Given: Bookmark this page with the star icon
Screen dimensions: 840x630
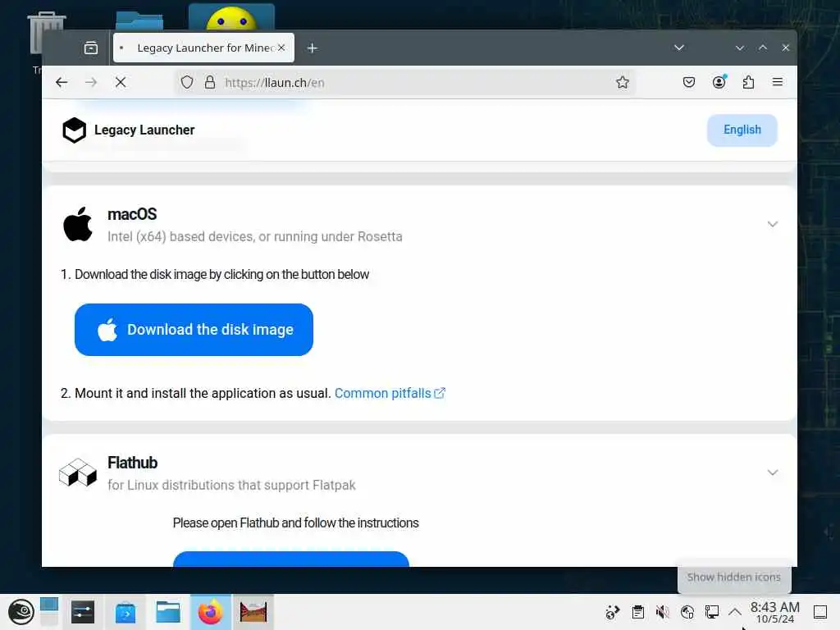Looking at the screenshot, I should coord(622,83).
